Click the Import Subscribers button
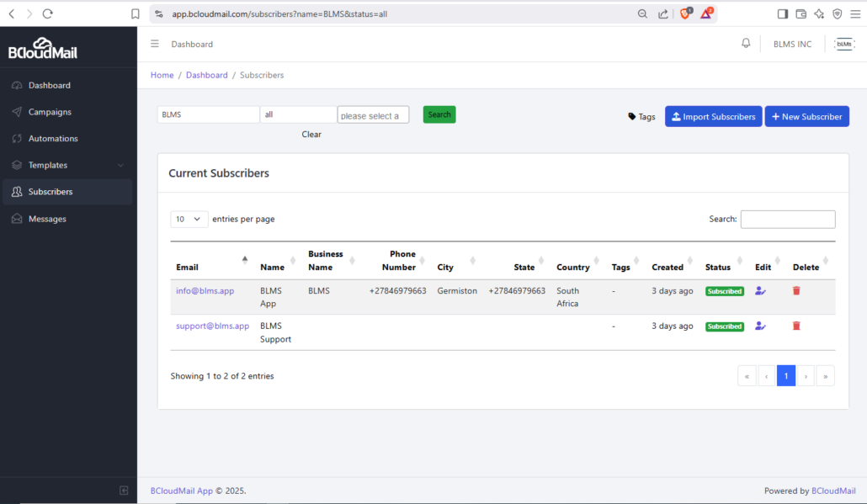Screen dimensions: 867x504 [713, 117]
